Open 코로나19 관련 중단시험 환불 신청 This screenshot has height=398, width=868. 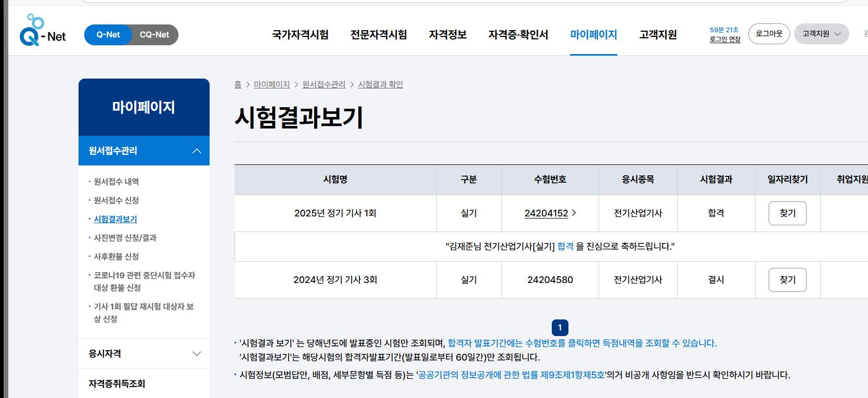coord(144,281)
